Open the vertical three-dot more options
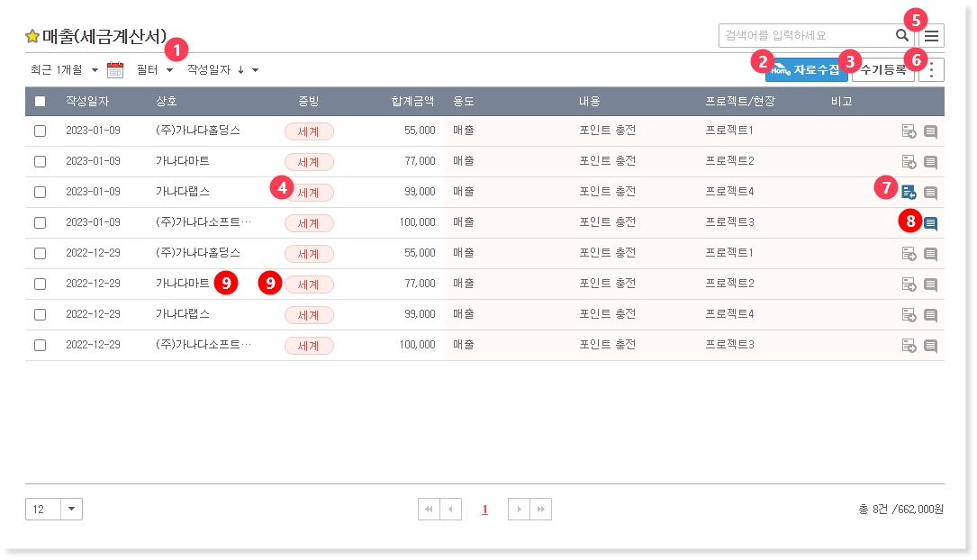 click(x=932, y=70)
